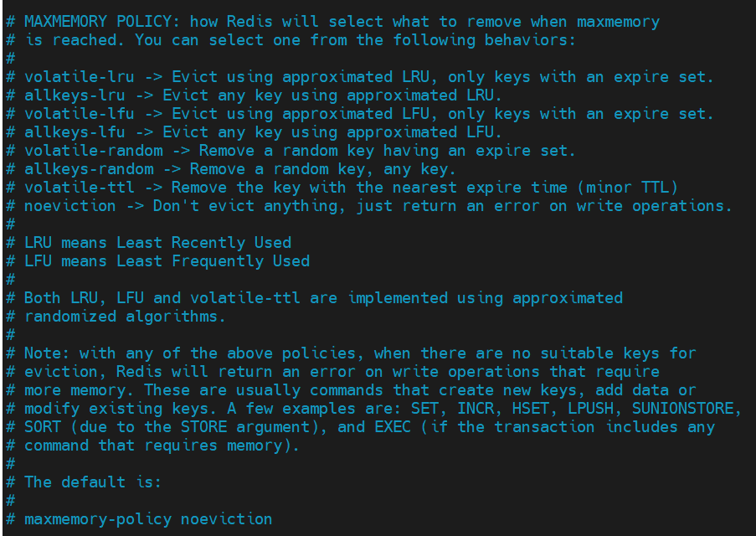
Task: Click noeviction value on last line
Action: coord(226,519)
